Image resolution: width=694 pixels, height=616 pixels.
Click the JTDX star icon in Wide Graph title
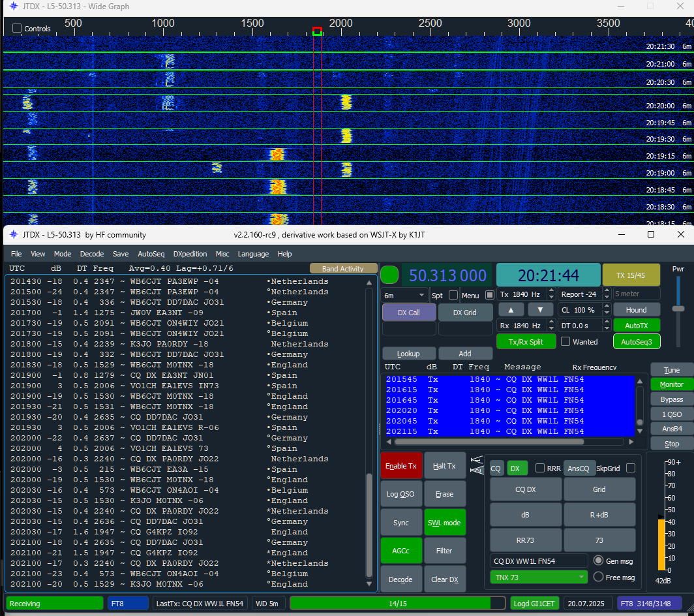tap(14, 7)
